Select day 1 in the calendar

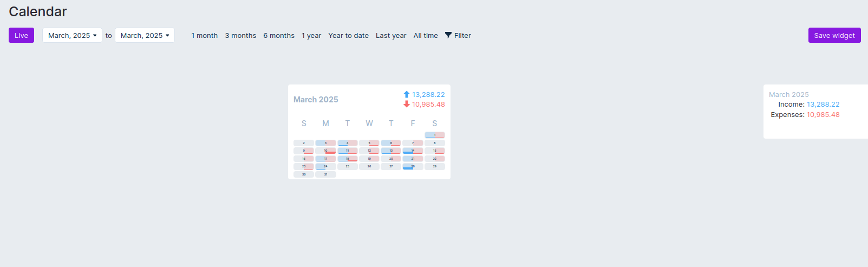(434, 135)
